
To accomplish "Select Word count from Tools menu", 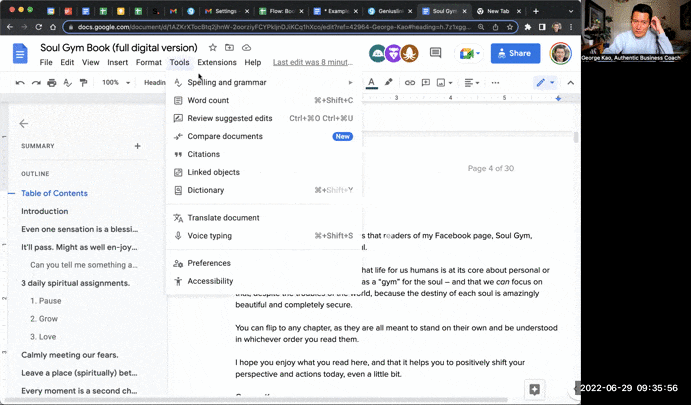I will [264, 100].
